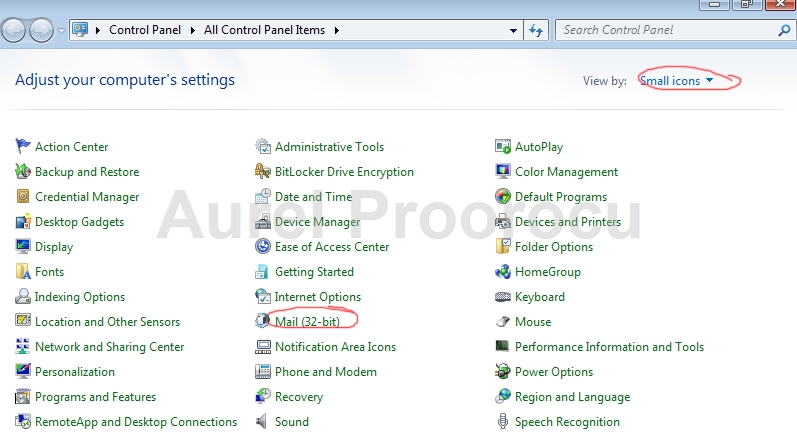Open the Getting Started icon
The width and height of the screenshot is (797, 432).
coord(262,271)
